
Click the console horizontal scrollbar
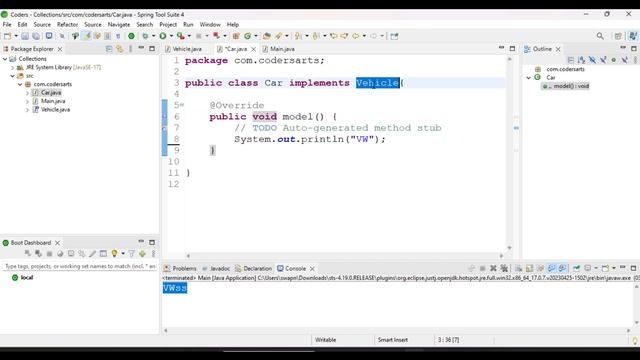397,330
